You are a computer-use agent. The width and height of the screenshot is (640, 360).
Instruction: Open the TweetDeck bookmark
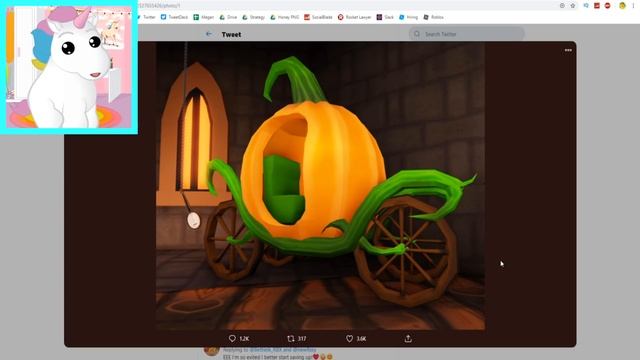(174, 17)
